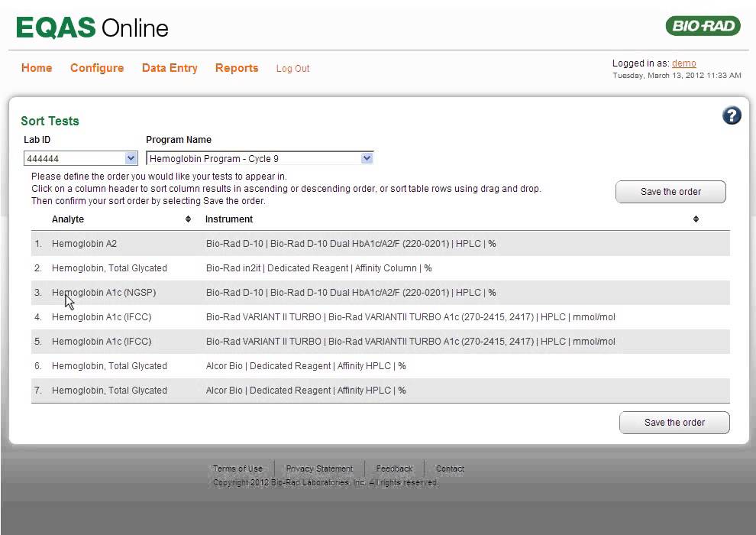Select row 7 Hemoglobin, Total Glycated

(380, 391)
